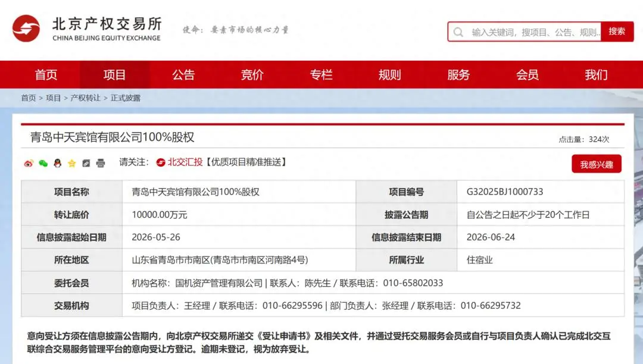Open the 项目 navigation tab
This screenshot has height=364, width=643.
pyautogui.click(x=114, y=74)
